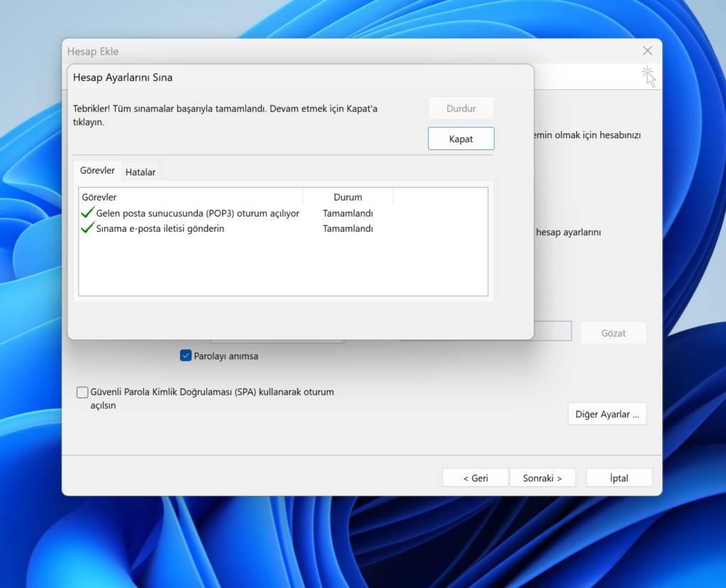Uncheck the Parolayı anımsa checkbox
726x588 pixels.
[186, 356]
